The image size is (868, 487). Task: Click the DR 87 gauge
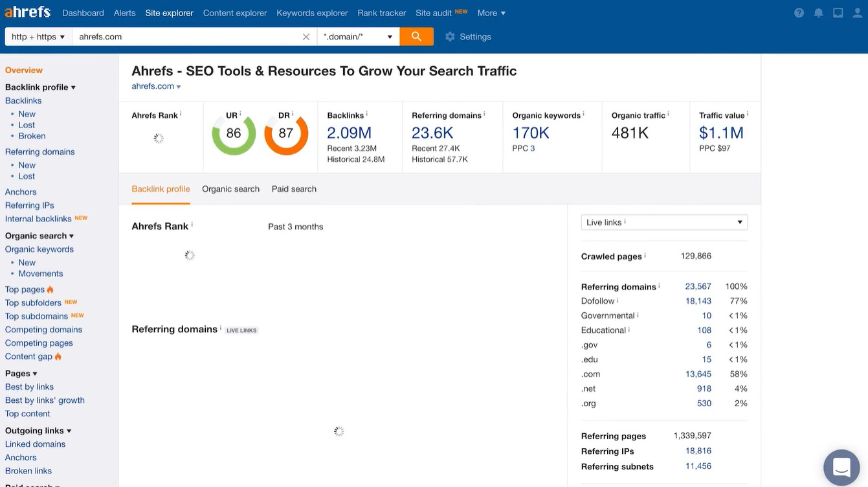click(x=286, y=133)
